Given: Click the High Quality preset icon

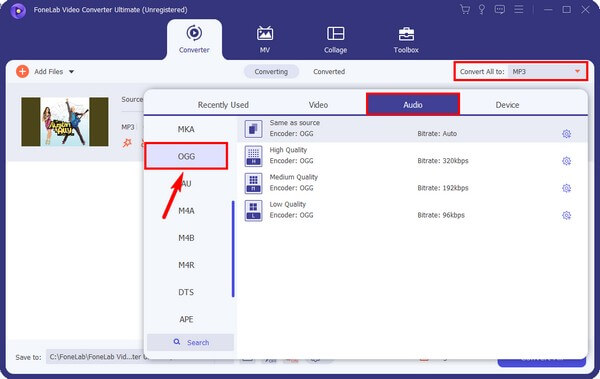Looking at the screenshot, I should tap(253, 156).
